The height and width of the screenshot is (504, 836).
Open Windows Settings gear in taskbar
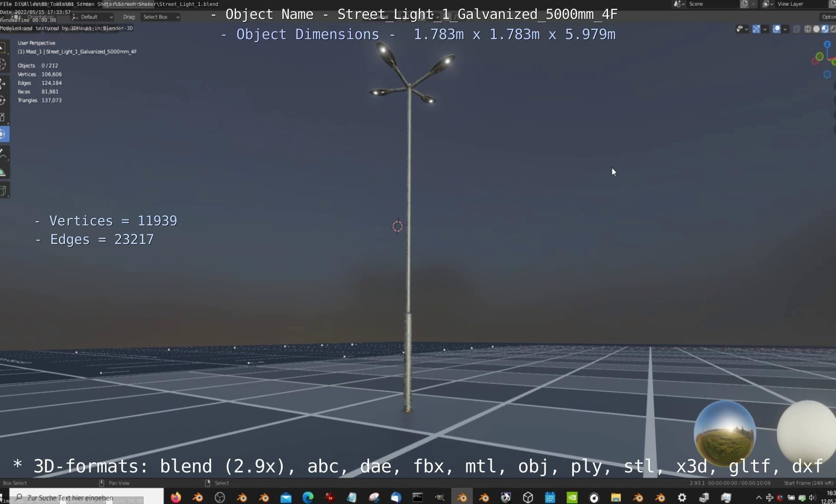tap(682, 497)
